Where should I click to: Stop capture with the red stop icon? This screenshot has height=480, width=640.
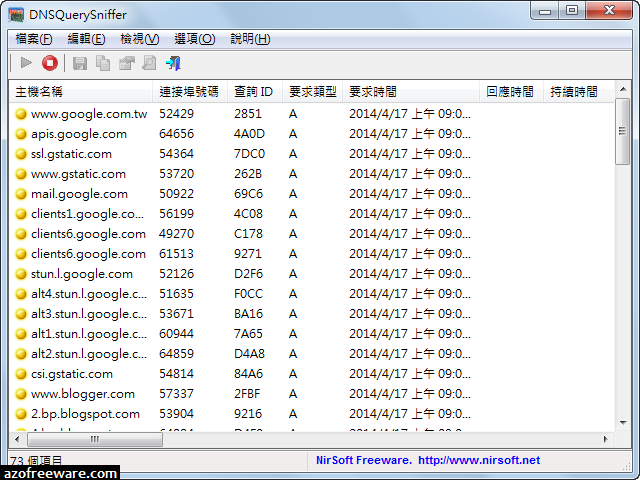point(50,63)
